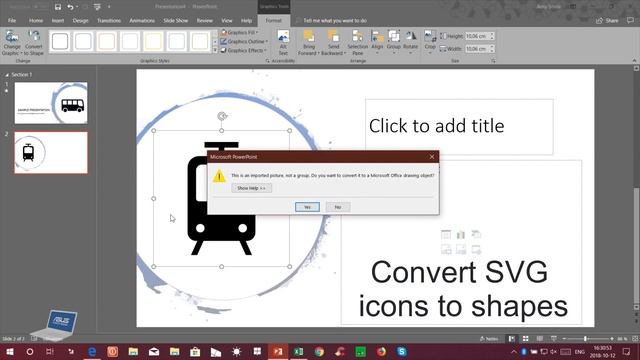The image size is (640, 360).
Task: Click the Share button
Action: [607, 20]
